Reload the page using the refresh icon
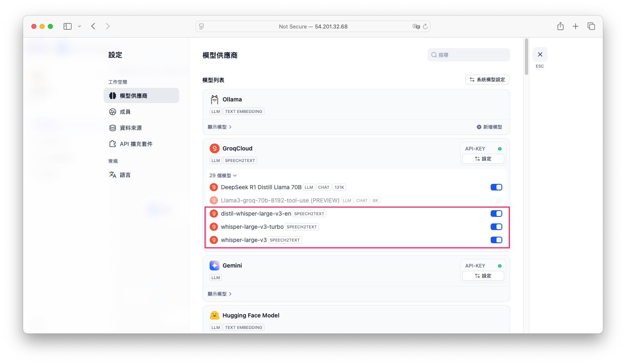626x364 pixels. [x=425, y=26]
